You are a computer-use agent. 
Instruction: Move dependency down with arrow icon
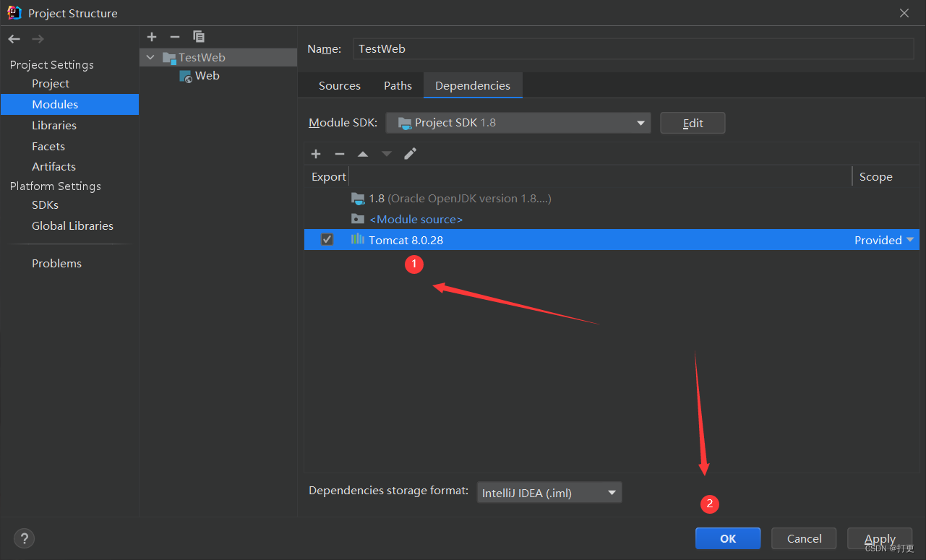pyautogui.click(x=387, y=154)
